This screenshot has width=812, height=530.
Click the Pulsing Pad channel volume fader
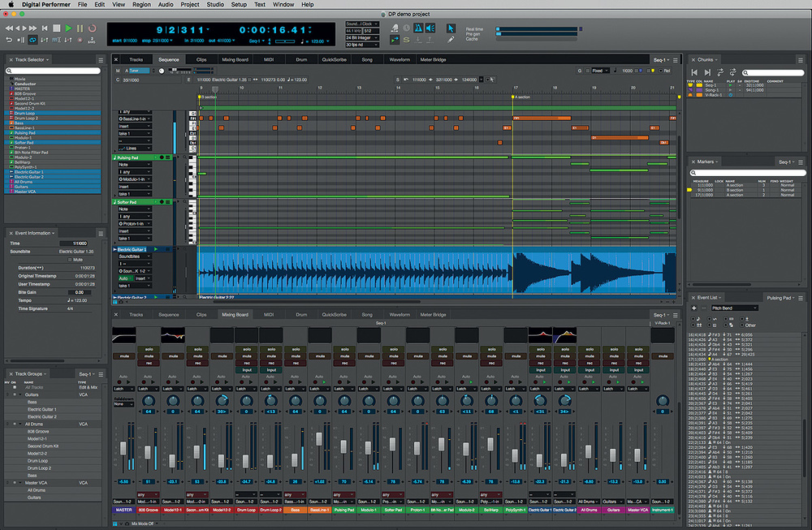343,446
